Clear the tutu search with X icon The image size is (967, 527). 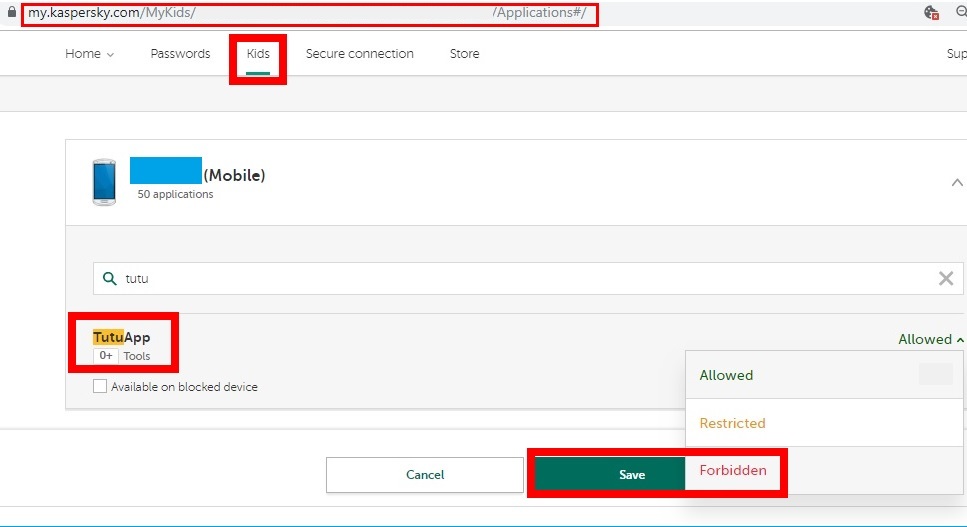[x=946, y=279]
